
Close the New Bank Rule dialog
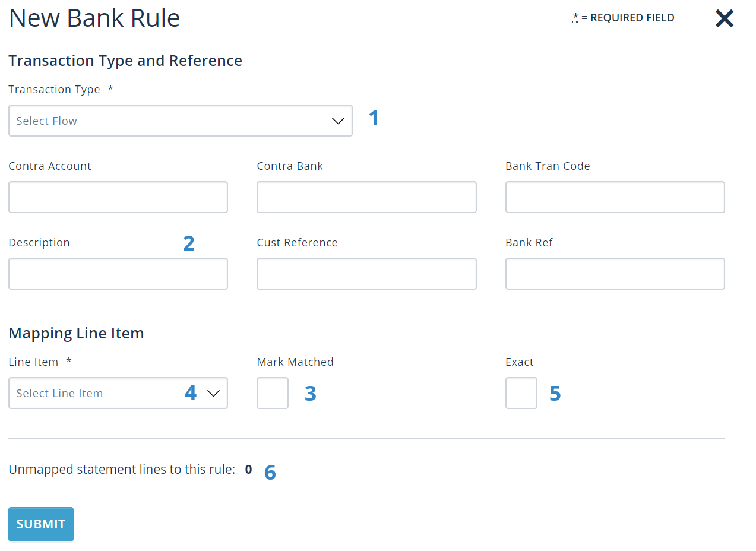coord(725,19)
